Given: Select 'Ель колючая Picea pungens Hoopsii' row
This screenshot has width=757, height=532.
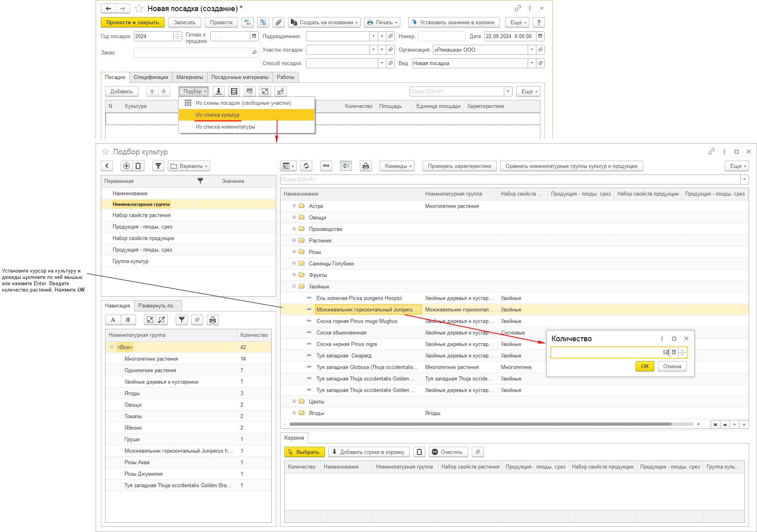Looking at the screenshot, I should tap(359, 298).
